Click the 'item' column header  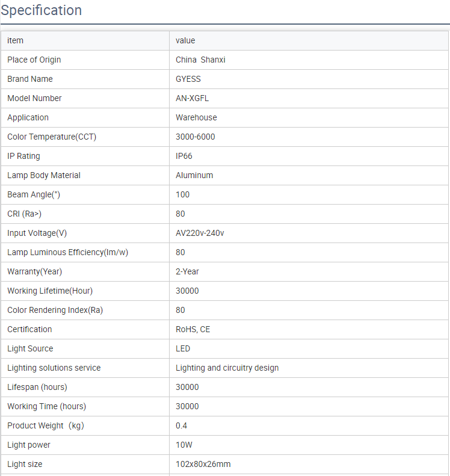click(x=15, y=40)
